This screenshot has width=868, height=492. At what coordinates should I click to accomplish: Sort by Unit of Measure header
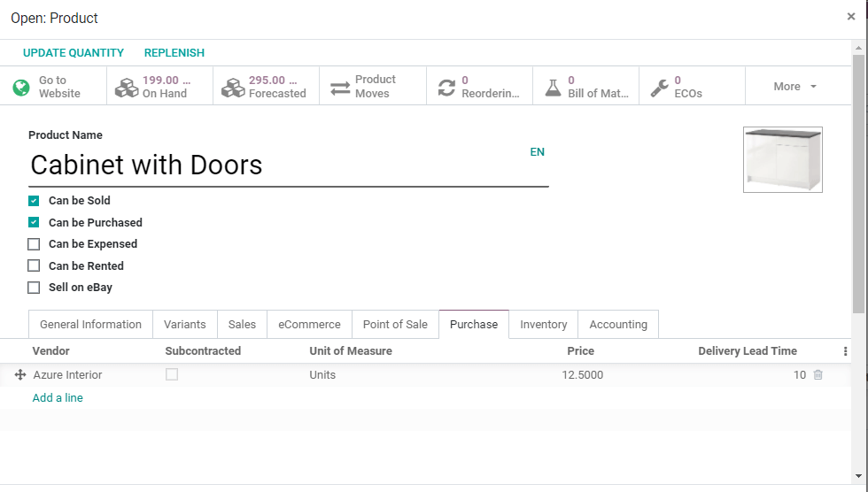[x=351, y=351]
